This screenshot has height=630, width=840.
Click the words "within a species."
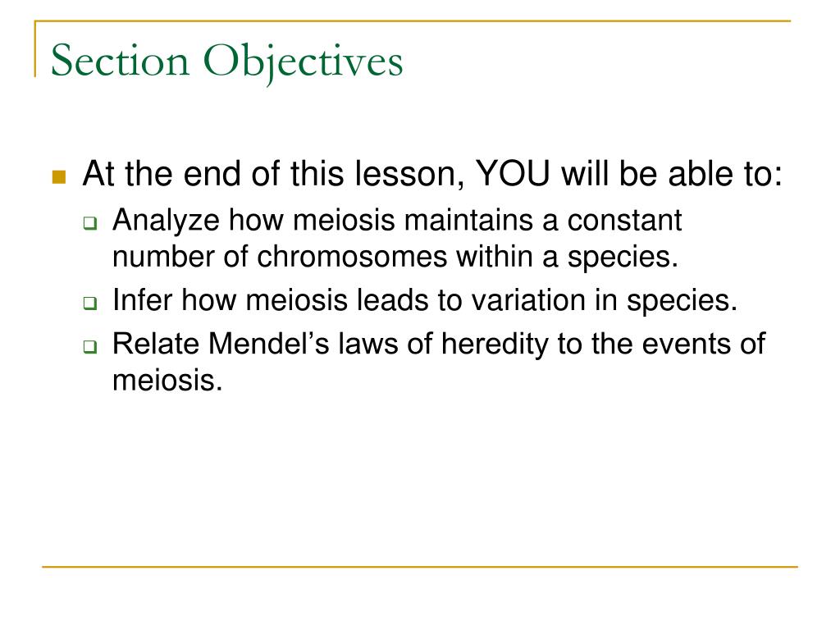click(568, 257)
